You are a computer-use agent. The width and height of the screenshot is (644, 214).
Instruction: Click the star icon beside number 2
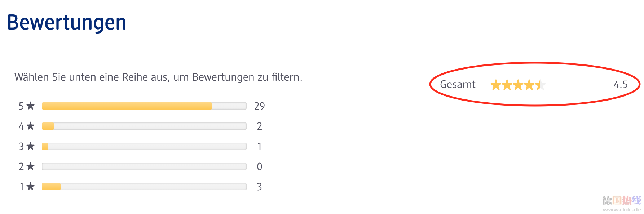click(31, 166)
